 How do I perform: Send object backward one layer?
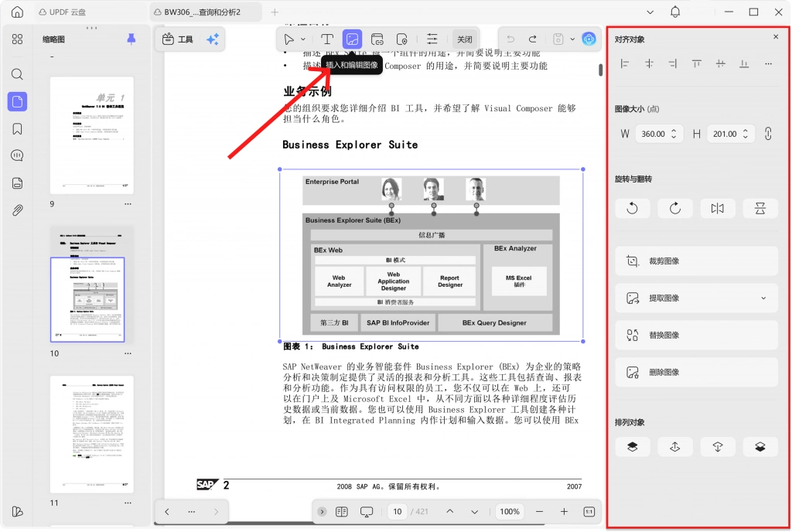click(718, 447)
